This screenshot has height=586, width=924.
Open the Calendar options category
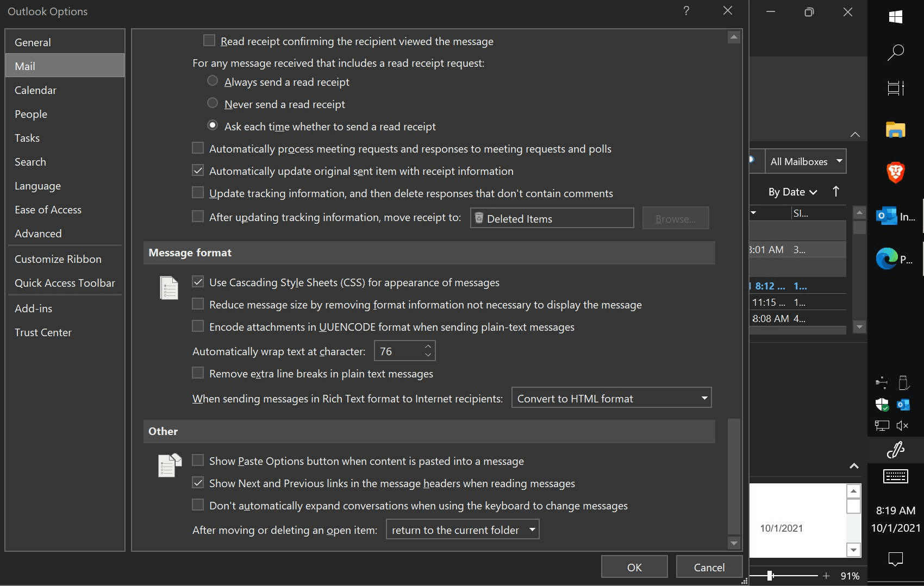[x=65, y=90]
